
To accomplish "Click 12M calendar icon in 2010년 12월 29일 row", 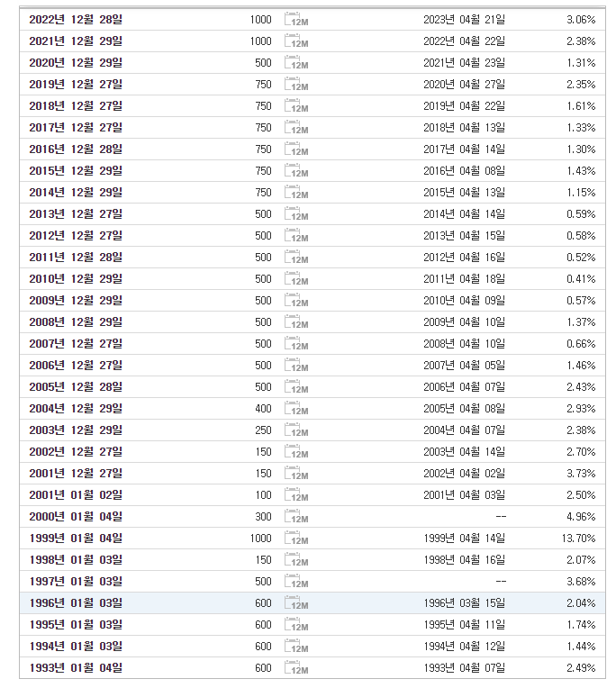I will point(296,279).
